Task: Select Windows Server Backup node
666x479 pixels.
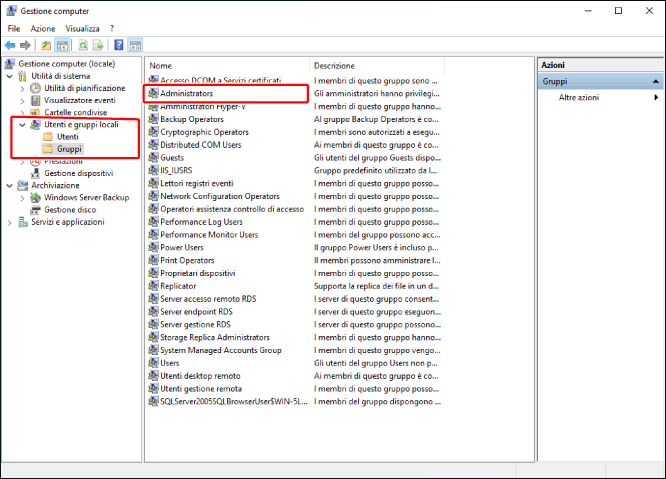Action: (86, 198)
